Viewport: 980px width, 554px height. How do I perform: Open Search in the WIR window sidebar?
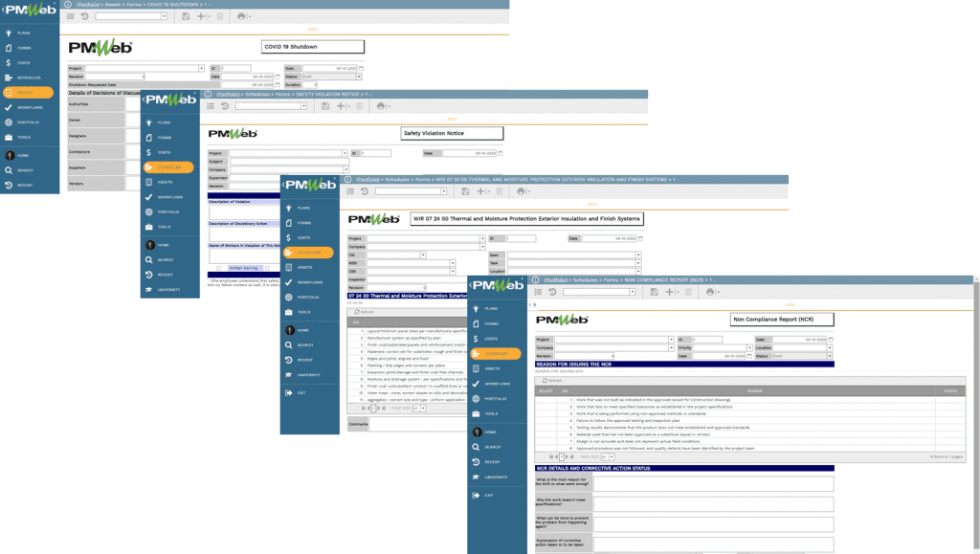coord(305,344)
